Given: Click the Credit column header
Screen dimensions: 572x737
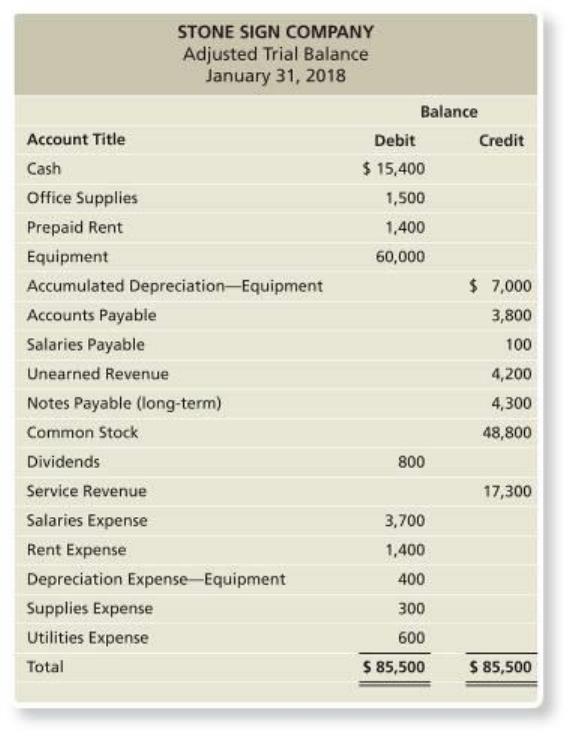Looking at the screenshot, I should point(501,141).
